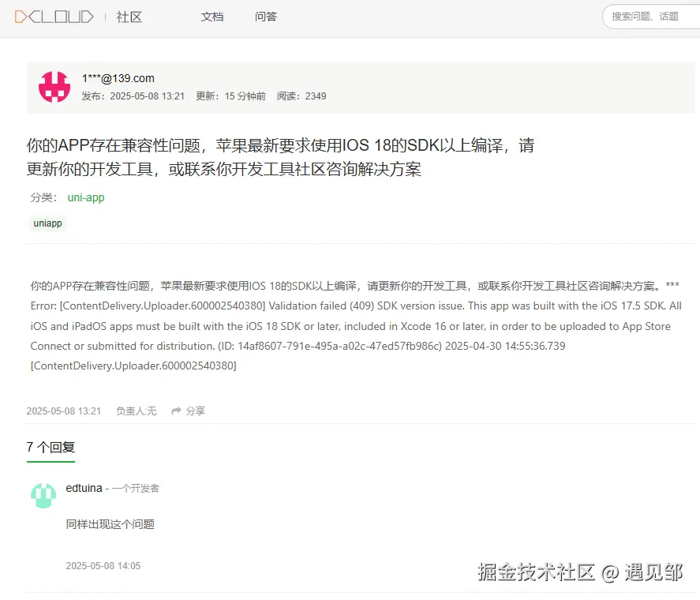Screen dimensions: 700x600
Task: Select the 7 个回复 replies tab
Action: click(x=51, y=447)
